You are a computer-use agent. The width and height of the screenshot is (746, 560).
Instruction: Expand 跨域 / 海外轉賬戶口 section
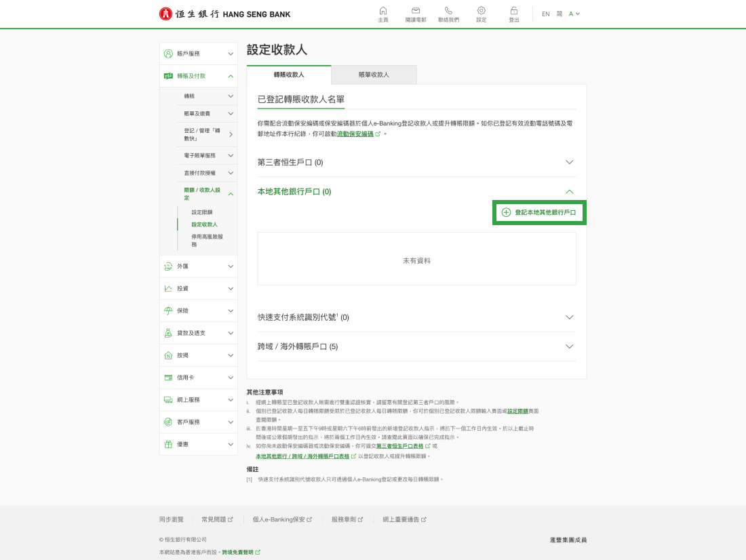[569, 346]
